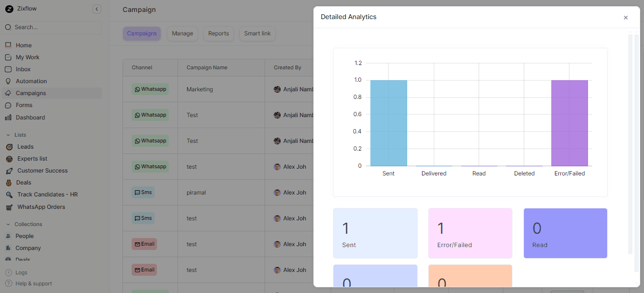The height and width of the screenshot is (293, 644).
Task: Open the Inbox from the sidebar
Action: coord(22,69)
